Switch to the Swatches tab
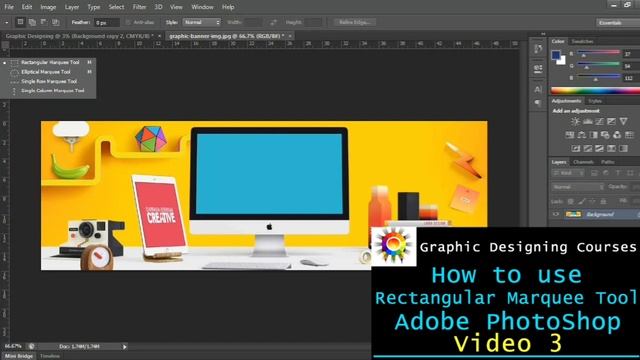The height and width of the screenshot is (360, 640). click(x=582, y=41)
